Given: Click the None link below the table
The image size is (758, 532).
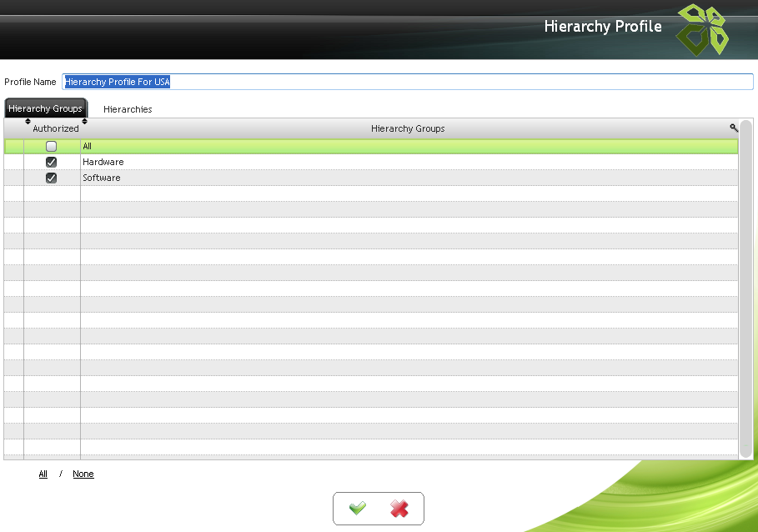Looking at the screenshot, I should pos(83,474).
